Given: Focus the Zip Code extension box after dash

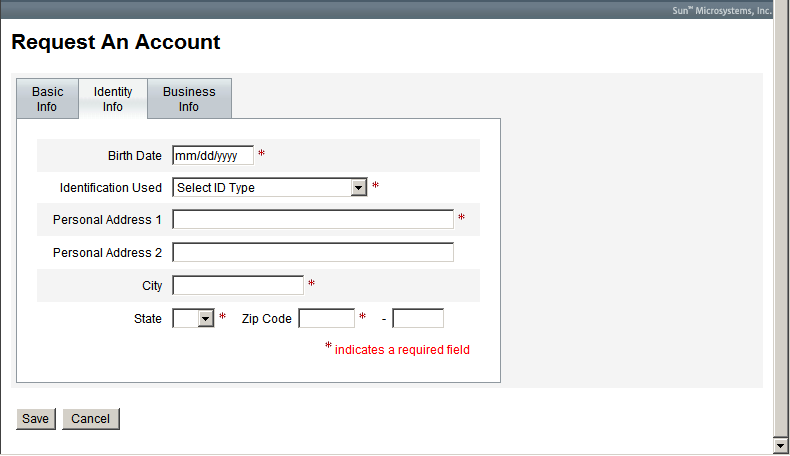Looking at the screenshot, I should coord(418,318).
